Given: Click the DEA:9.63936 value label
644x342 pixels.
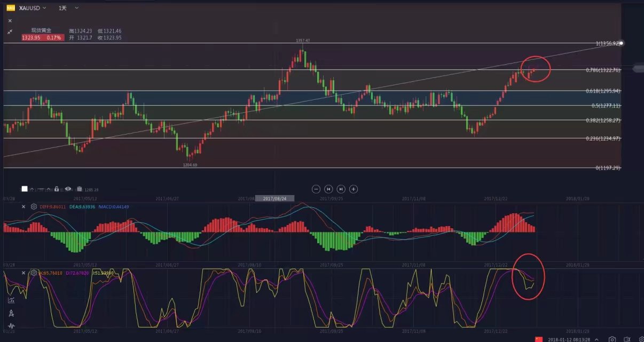Looking at the screenshot, I should point(82,206).
